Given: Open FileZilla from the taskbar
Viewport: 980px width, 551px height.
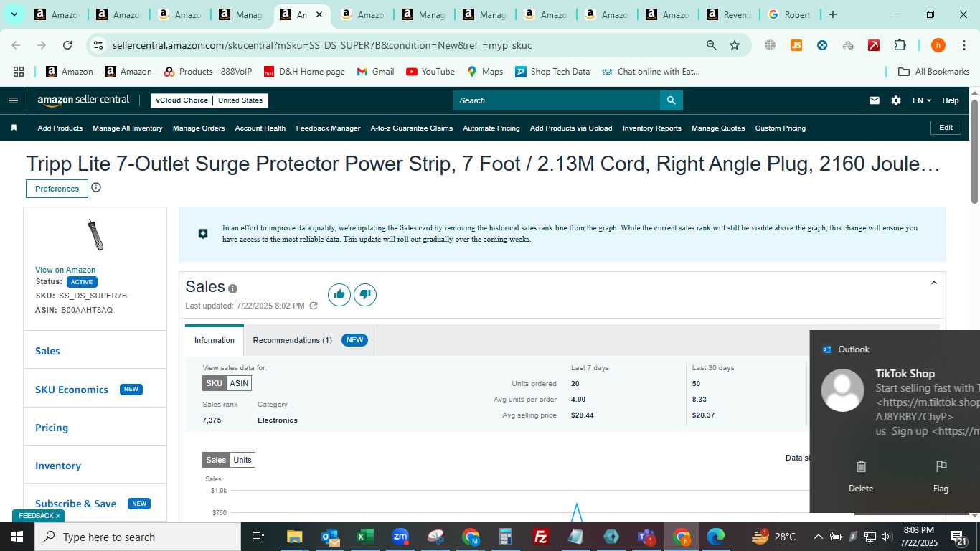Looking at the screenshot, I should click(540, 537).
